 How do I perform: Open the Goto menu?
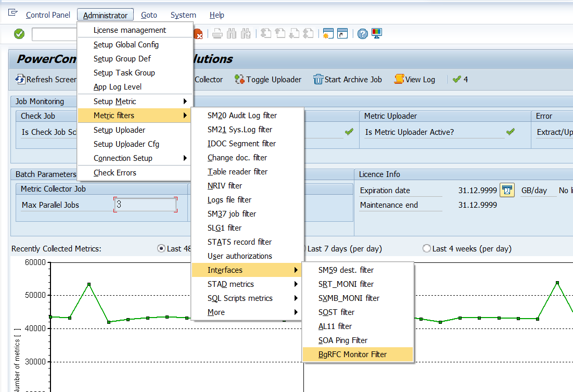pos(149,15)
